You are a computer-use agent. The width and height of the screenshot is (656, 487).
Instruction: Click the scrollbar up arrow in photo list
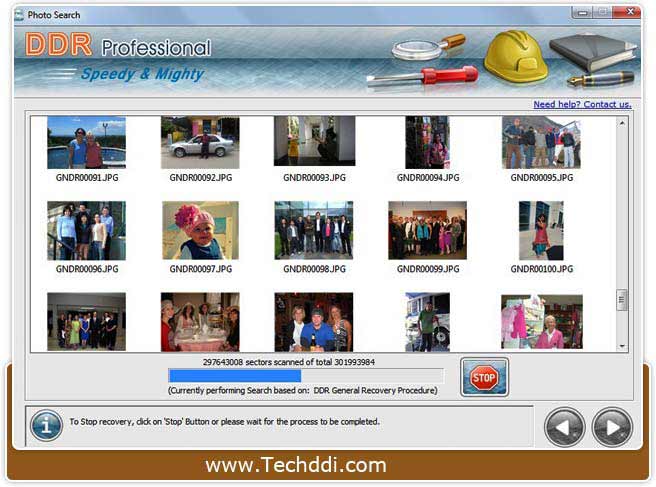click(622, 123)
